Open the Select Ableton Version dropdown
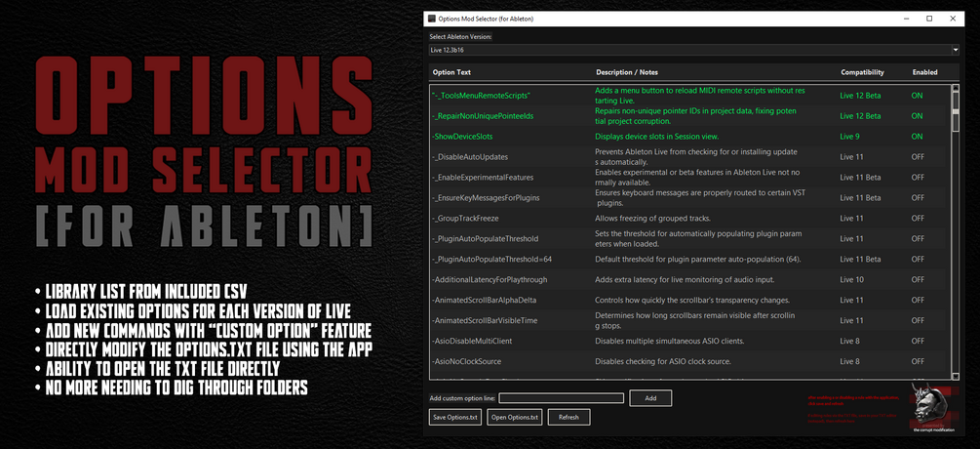 coord(955,50)
